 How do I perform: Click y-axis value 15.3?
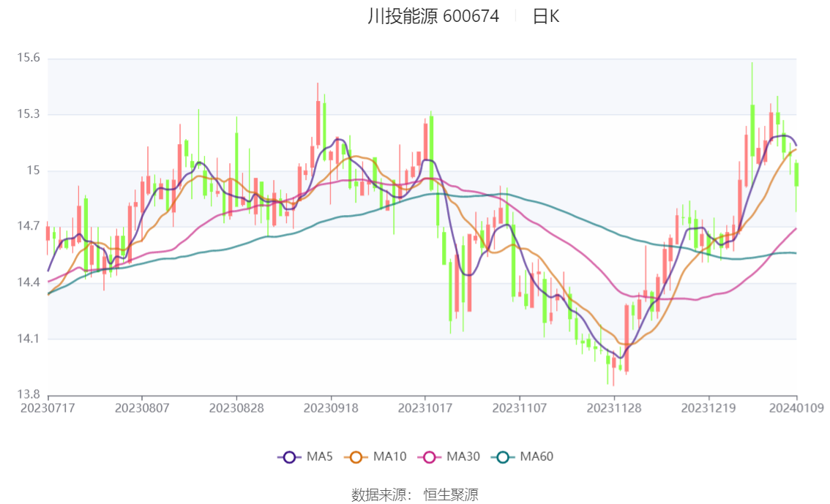pyautogui.click(x=29, y=114)
